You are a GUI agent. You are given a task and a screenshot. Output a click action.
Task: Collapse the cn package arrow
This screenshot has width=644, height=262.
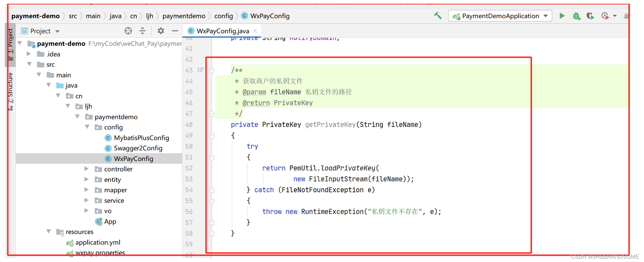click(x=58, y=96)
